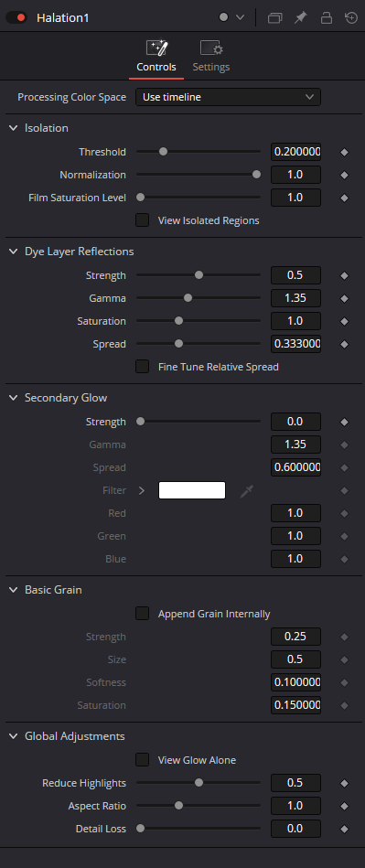Reset Halation1 settings with the reset icon

click(x=351, y=17)
